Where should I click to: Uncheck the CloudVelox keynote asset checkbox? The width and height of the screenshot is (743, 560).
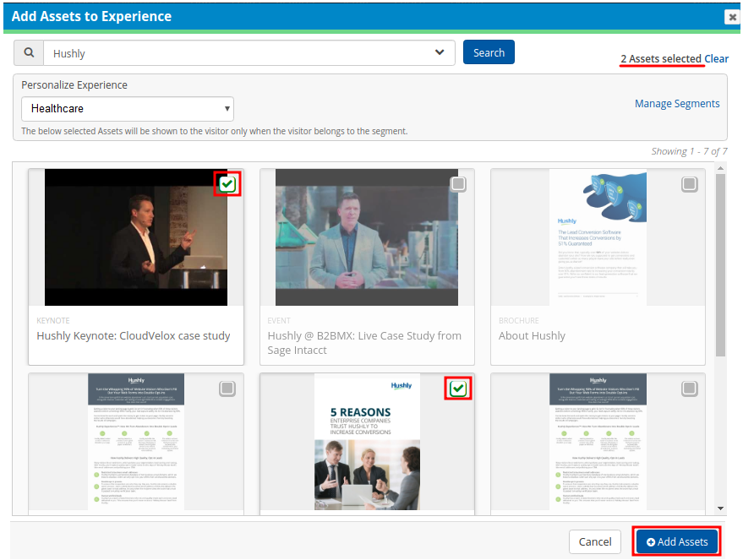click(227, 184)
